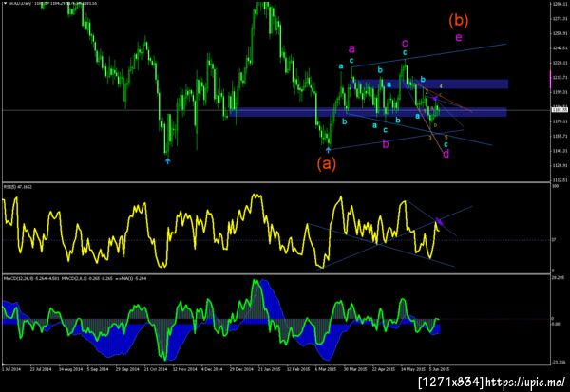Click the magenta 'b' wave label
Screen dimensions: 570x392
386,144
